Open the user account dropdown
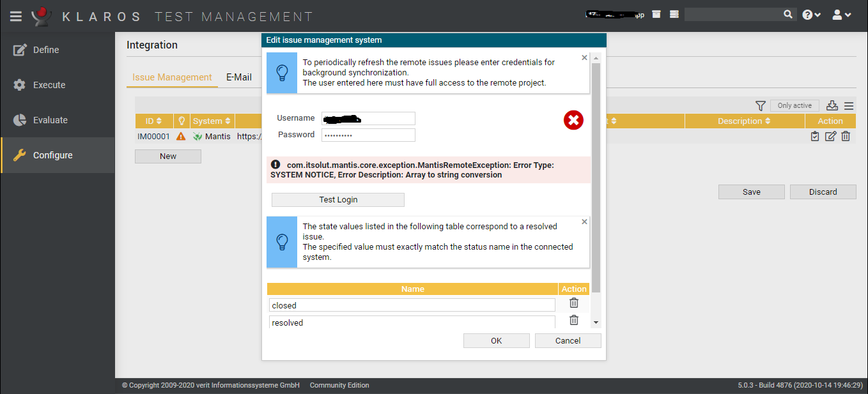 (x=841, y=15)
